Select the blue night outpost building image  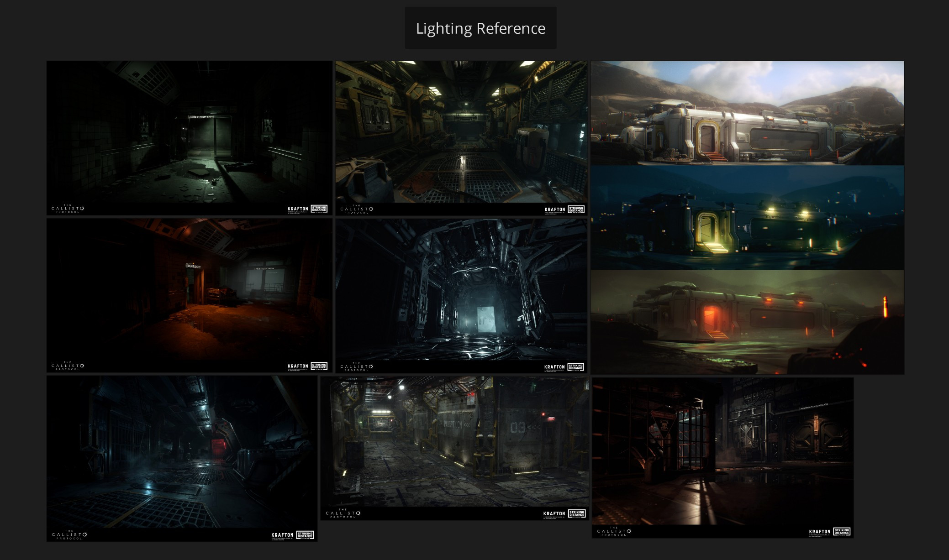[748, 218]
